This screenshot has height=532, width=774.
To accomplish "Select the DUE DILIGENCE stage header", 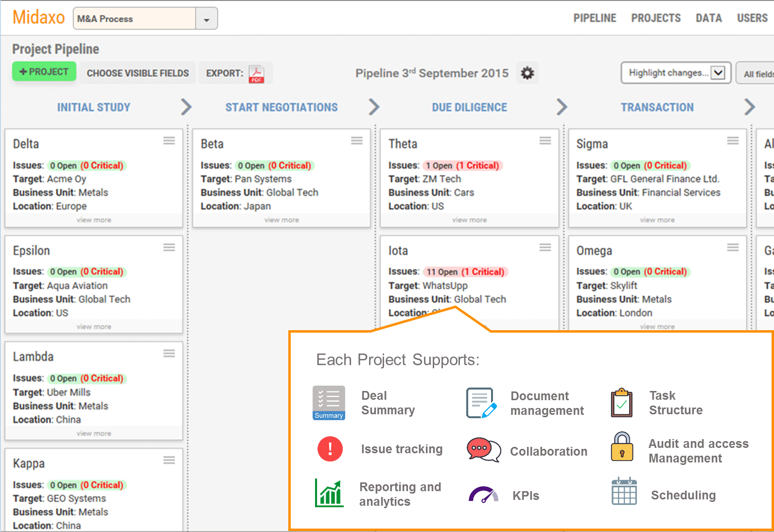I will point(469,107).
